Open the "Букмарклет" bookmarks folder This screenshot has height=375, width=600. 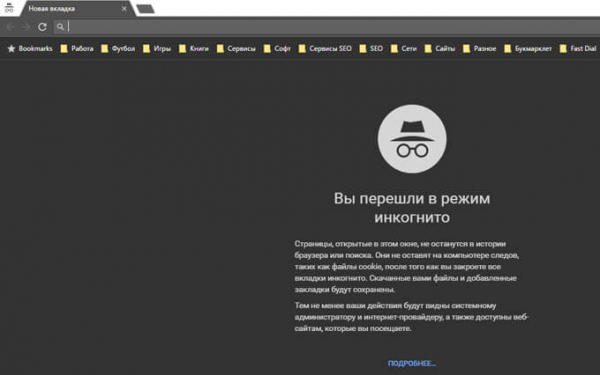(x=528, y=49)
